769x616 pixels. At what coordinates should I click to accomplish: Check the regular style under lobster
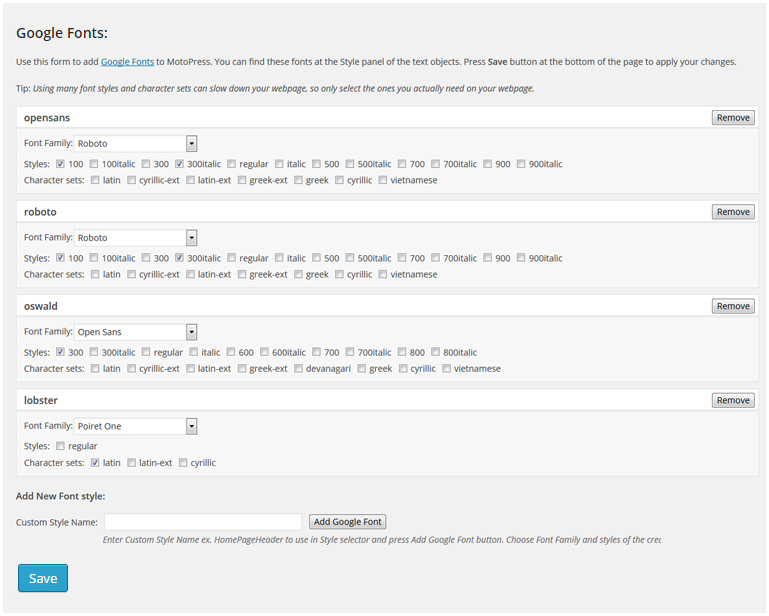coord(61,446)
